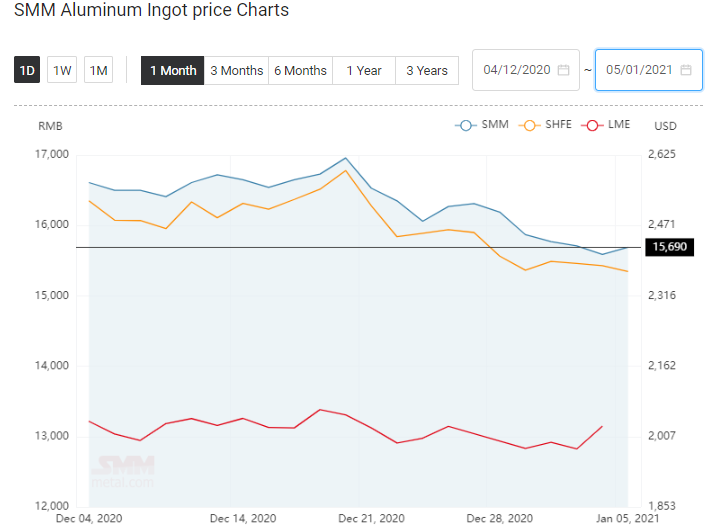The width and height of the screenshot is (727, 532).
Task: Switch to the 1 Month range tab
Action: pyautogui.click(x=172, y=71)
